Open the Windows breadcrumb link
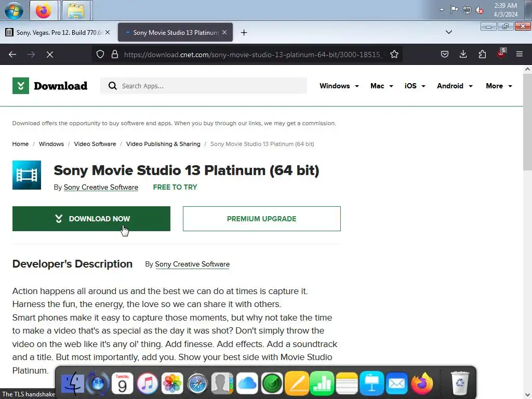532x399 pixels. pos(51,144)
